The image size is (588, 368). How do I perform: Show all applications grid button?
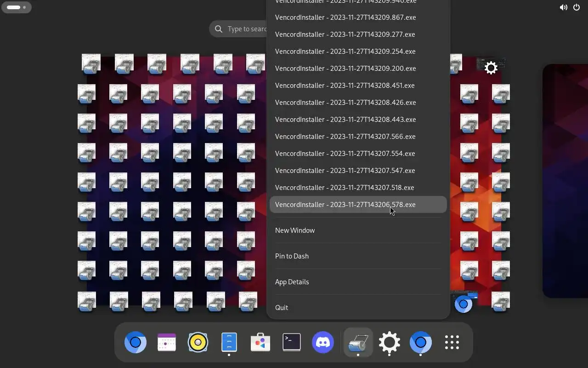[452, 342]
